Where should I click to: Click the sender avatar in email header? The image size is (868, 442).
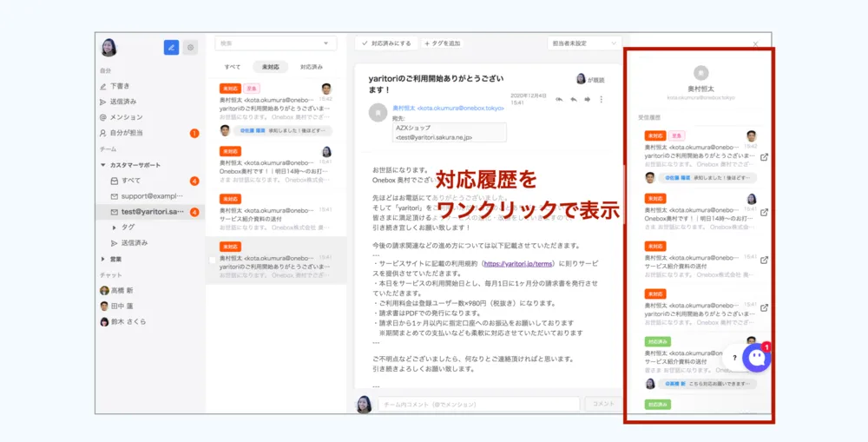378,112
